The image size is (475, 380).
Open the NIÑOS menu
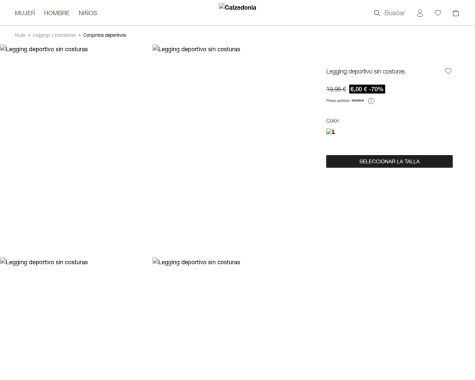(88, 13)
